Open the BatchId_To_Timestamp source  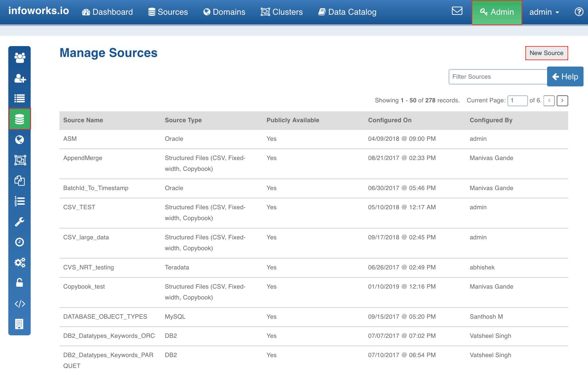coord(96,188)
